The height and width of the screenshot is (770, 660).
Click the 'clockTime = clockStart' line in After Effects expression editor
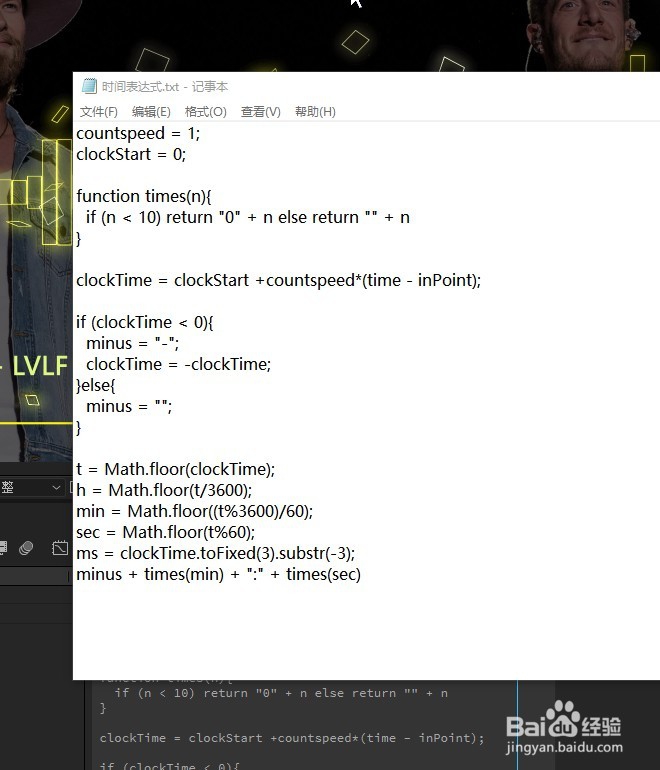tap(292, 738)
